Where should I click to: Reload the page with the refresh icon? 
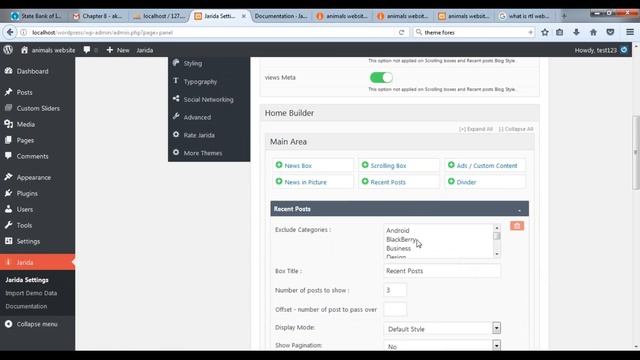402,32
